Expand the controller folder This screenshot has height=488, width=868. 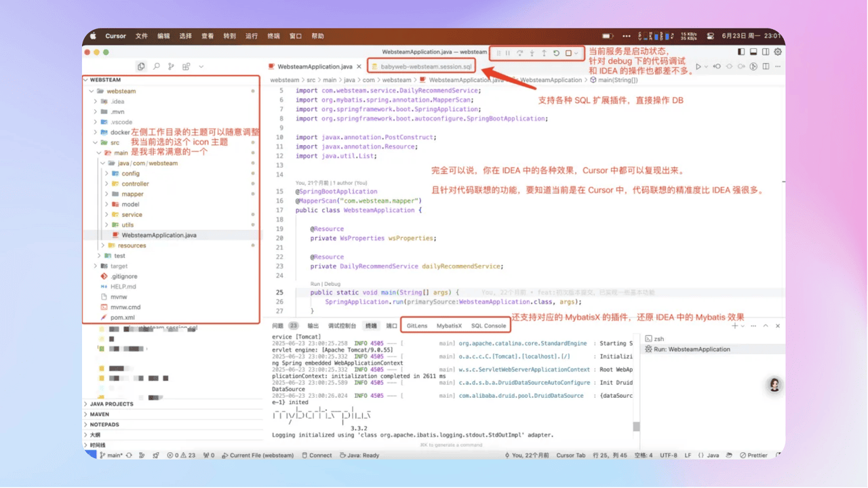(x=135, y=184)
